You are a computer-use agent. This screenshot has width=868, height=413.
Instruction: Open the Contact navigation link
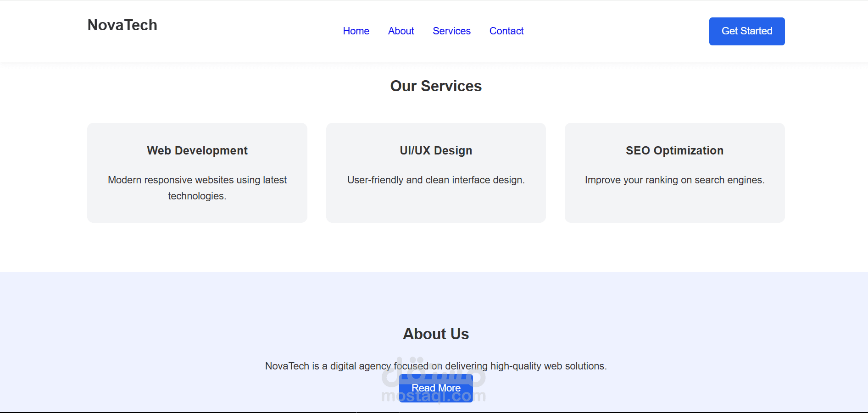click(x=506, y=31)
